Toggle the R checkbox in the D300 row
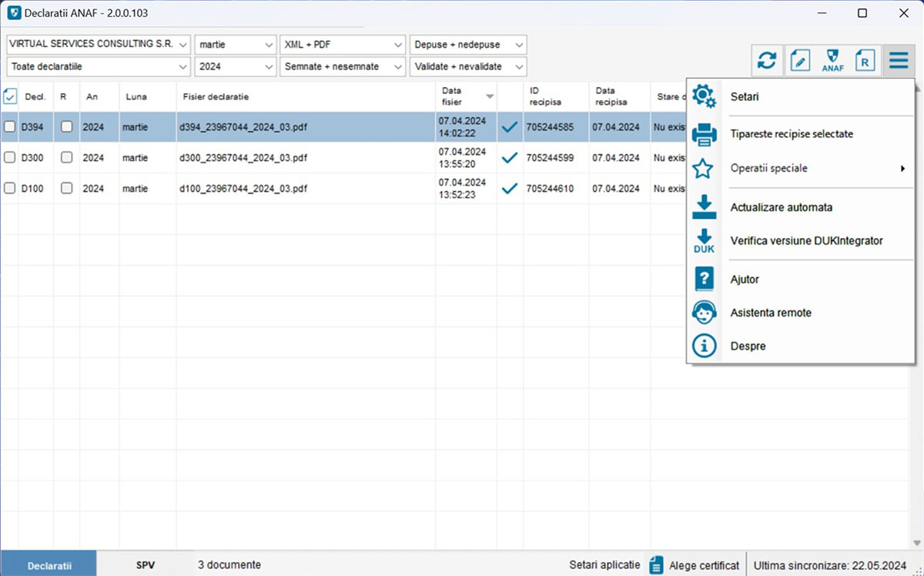Screen dimensions: 924x576 pos(67,158)
